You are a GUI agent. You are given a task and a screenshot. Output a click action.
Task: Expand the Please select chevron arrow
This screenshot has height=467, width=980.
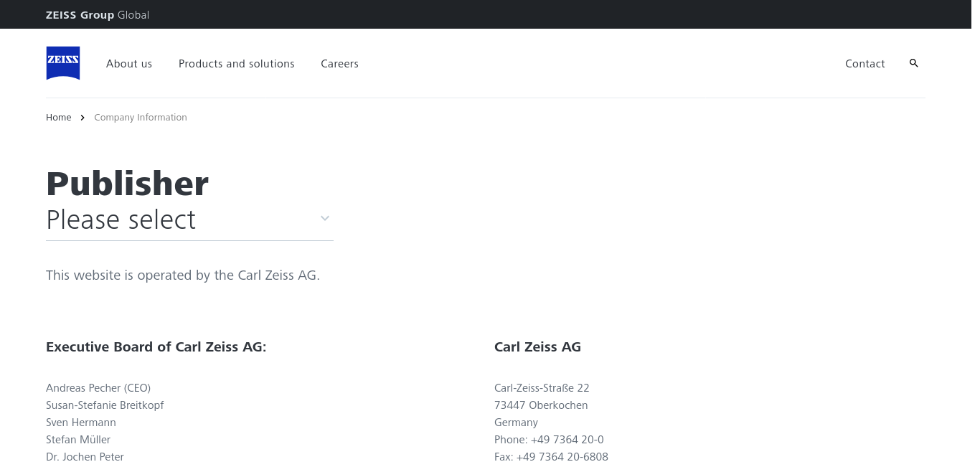click(x=325, y=218)
